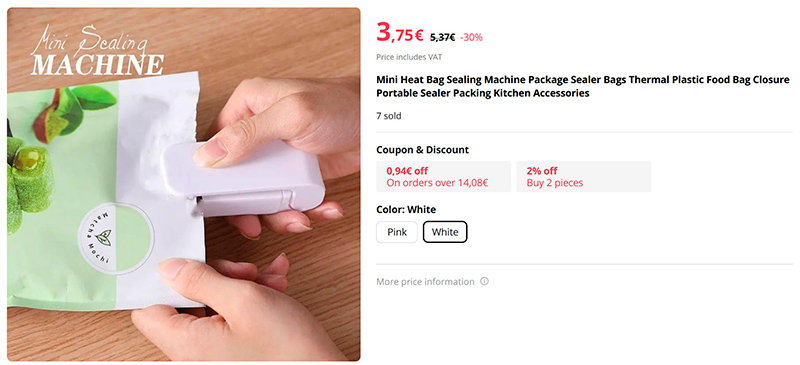The height and width of the screenshot is (365, 800).
Task: Select the Pink color option
Action: click(x=397, y=232)
